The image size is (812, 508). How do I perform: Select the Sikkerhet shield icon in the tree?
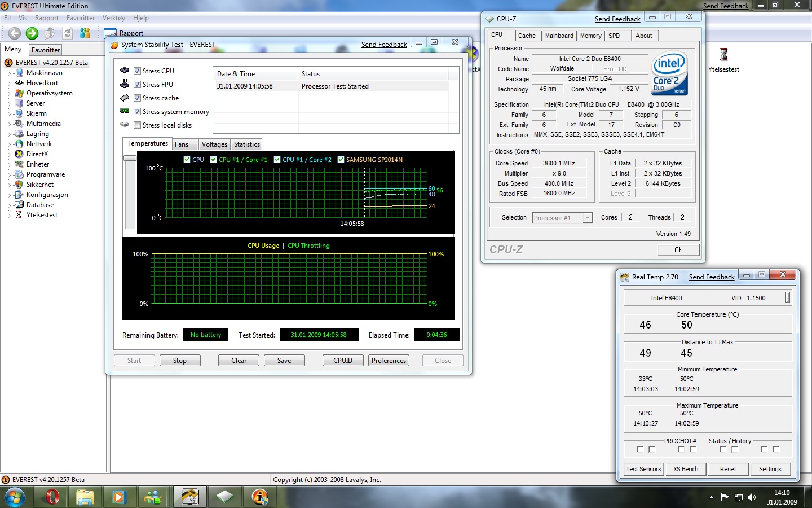click(19, 185)
